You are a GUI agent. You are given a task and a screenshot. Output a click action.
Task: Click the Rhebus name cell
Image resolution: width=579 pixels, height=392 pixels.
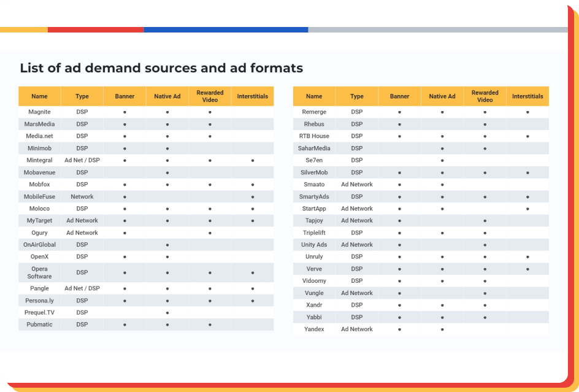click(314, 124)
